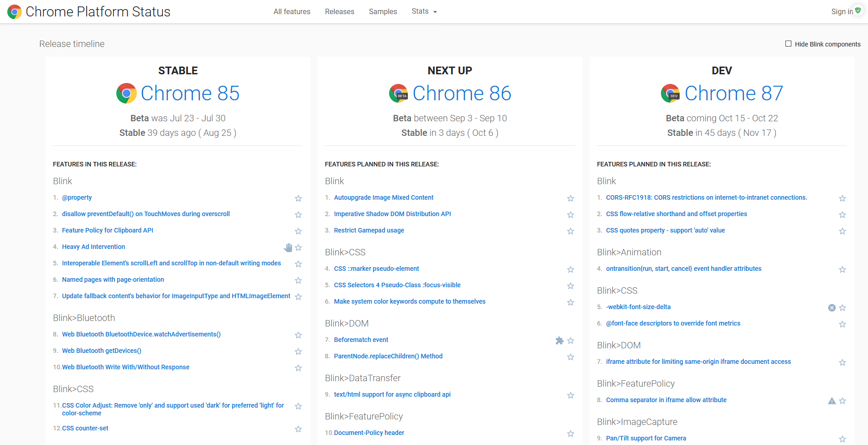The image size is (868, 445).
Task: Open the Chrome Platform Status title
Action: (x=98, y=12)
